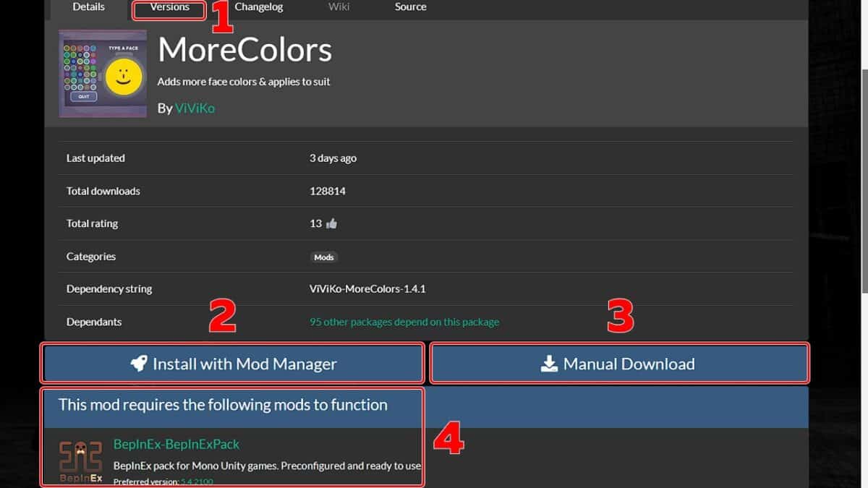Click the download arrow icon on Manual Download
868x488 pixels.
(x=550, y=364)
